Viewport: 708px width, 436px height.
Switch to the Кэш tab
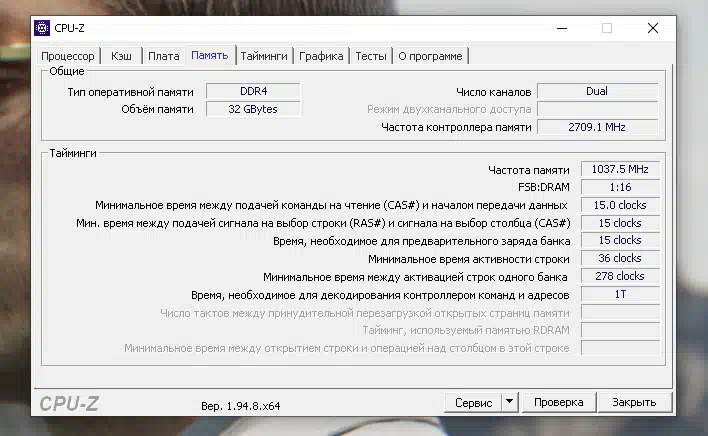coord(121,56)
